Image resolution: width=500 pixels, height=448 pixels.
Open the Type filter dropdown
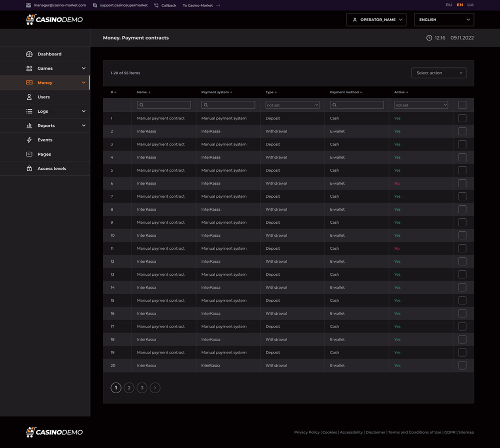click(292, 105)
